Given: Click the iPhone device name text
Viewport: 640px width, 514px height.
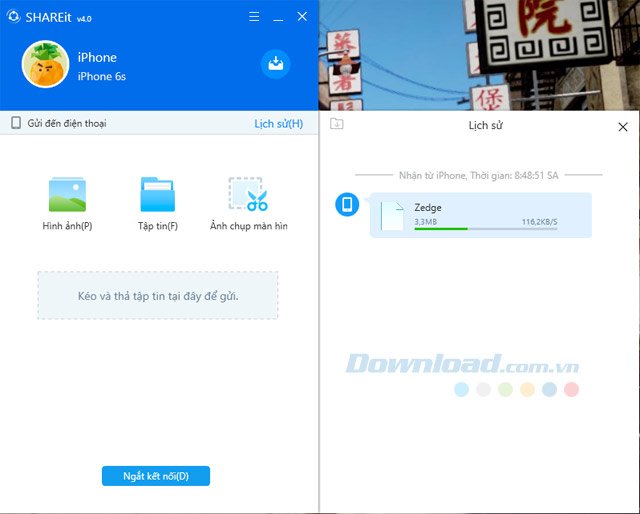Looking at the screenshot, I should coord(97,58).
